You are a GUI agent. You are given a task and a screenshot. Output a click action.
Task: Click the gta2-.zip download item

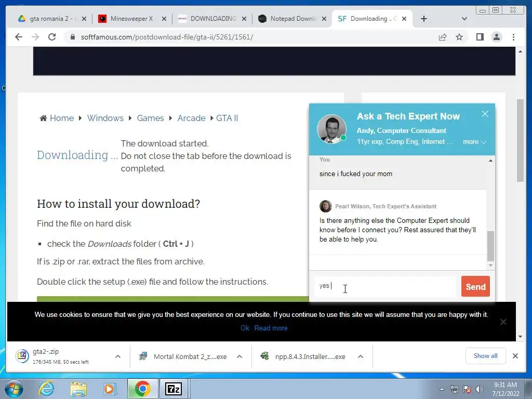click(61, 356)
